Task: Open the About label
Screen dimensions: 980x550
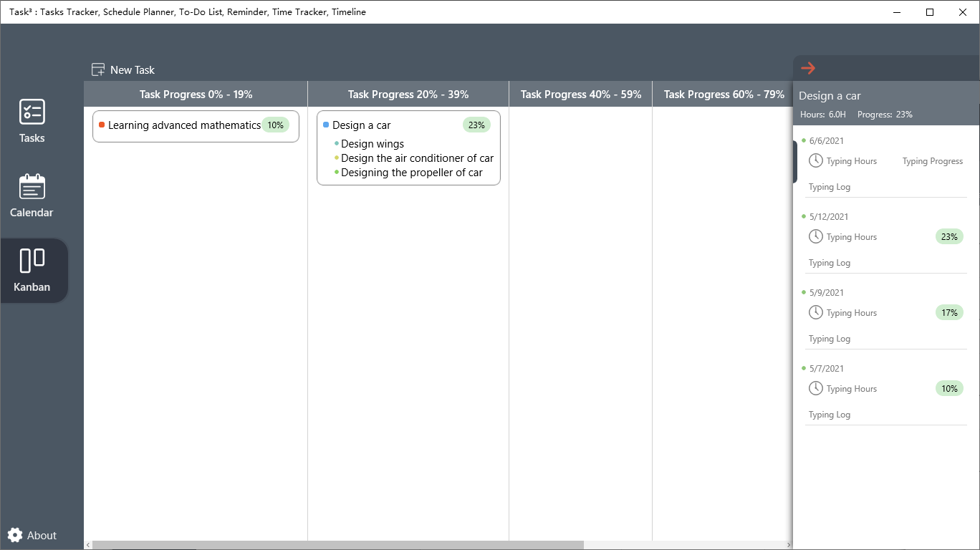Action: pos(42,536)
